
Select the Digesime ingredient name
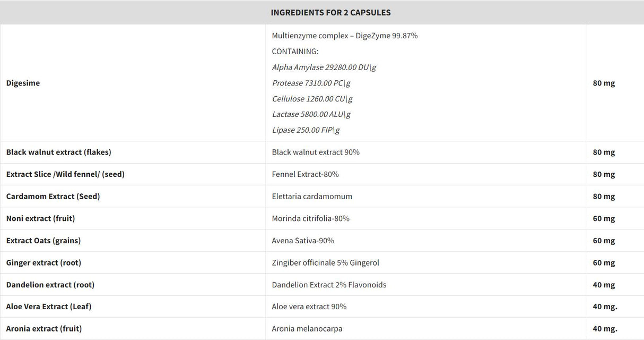tap(23, 83)
